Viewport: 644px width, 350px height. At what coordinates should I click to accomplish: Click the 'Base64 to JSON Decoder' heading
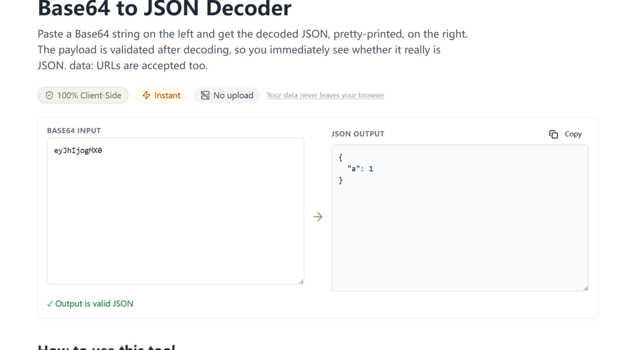point(165,8)
